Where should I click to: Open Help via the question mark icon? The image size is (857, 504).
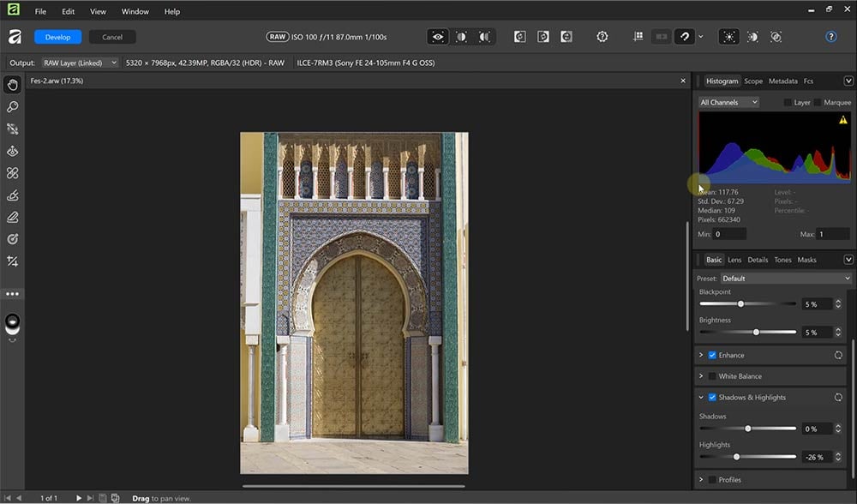click(x=830, y=36)
